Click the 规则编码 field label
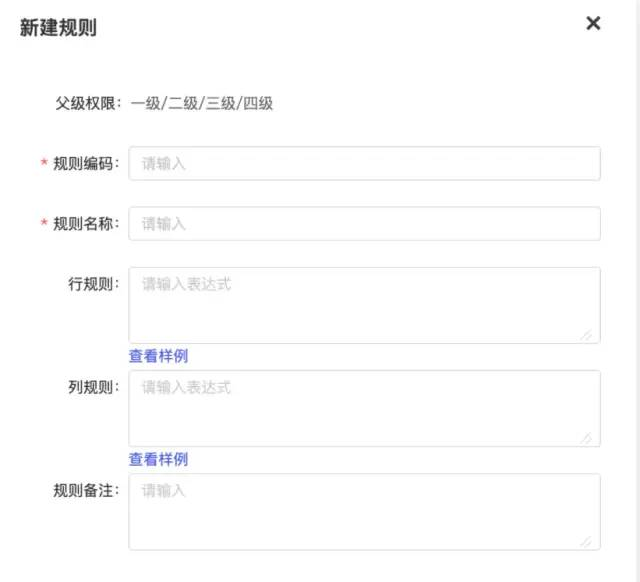Viewport: 640px width, 582px height. click(x=85, y=164)
